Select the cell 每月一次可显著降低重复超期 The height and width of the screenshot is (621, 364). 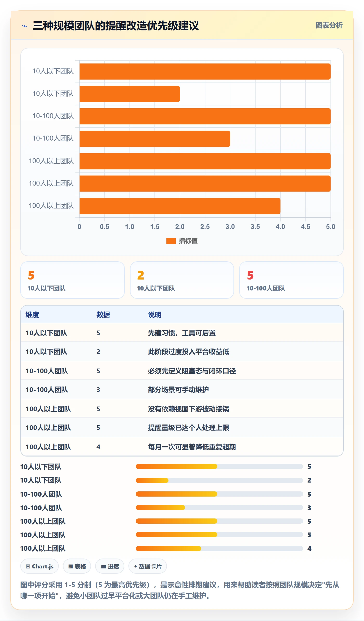pos(192,447)
